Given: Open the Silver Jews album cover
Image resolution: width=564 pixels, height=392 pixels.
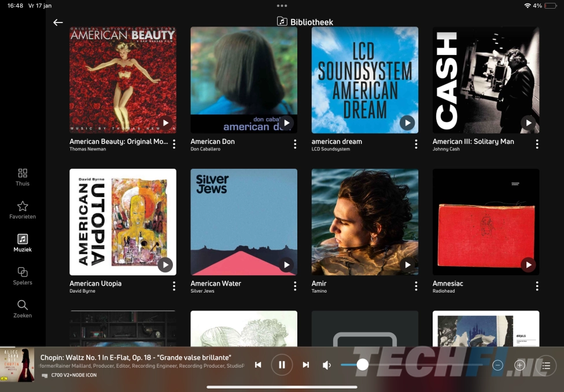Looking at the screenshot, I should tap(244, 222).
